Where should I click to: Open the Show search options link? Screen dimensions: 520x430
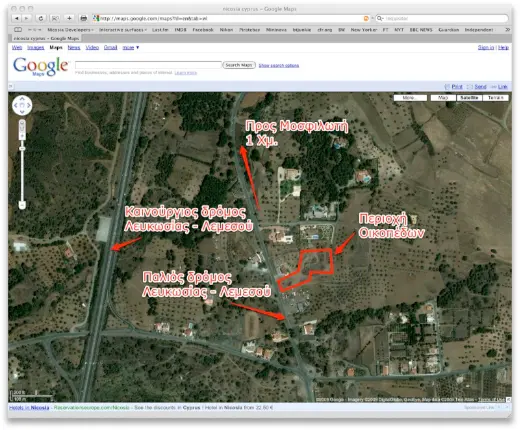pyautogui.click(x=279, y=65)
